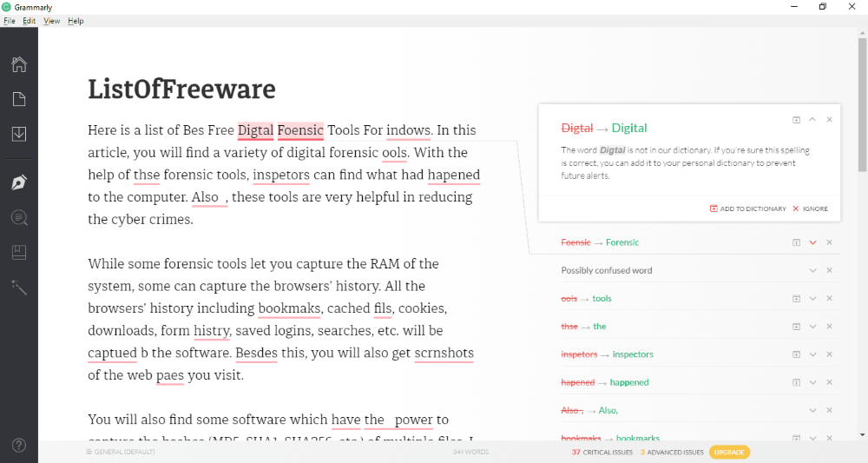Dismiss the Foensic suggestion
Viewport: 868px width, 463px height.
click(x=829, y=242)
